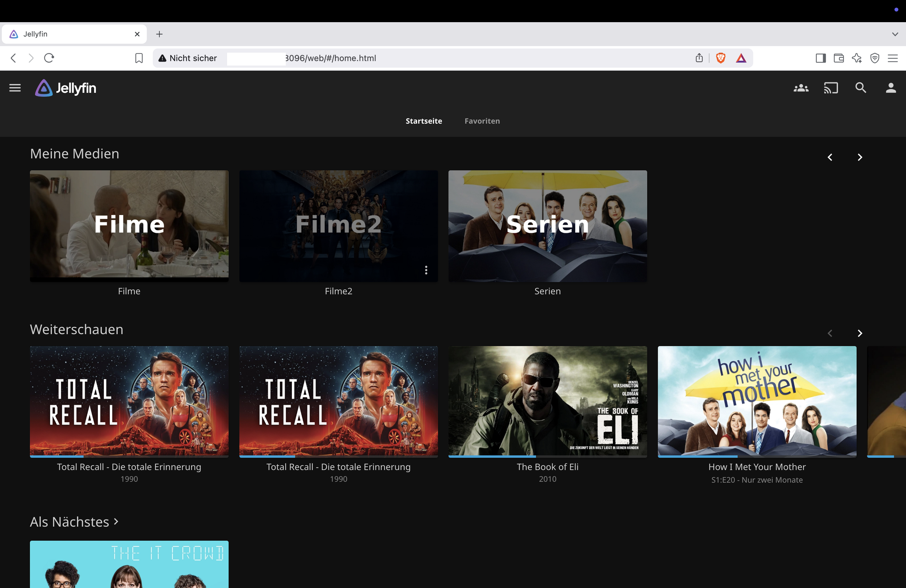This screenshot has width=906, height=588.
Task: Click the How I Met Your Mother title
Action: pos(757,467)
